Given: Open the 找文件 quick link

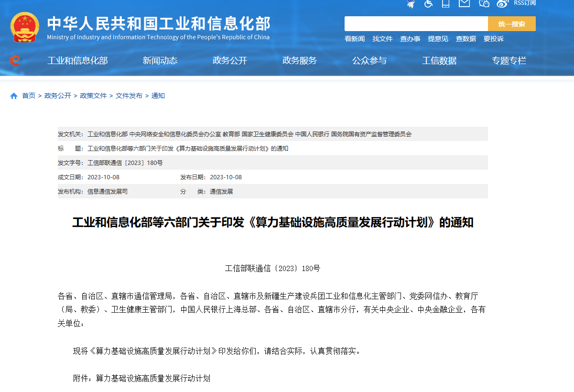Looking at the screenshot, I should click(x=382, y=39).
